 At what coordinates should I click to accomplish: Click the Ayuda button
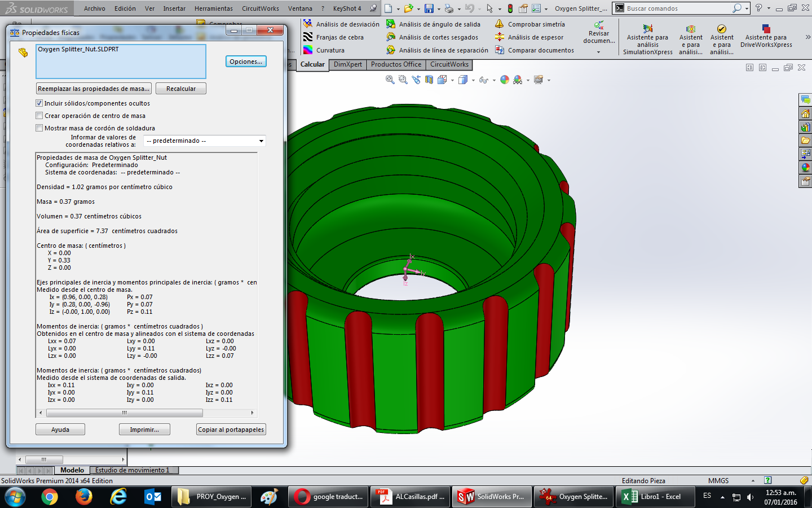pos(60,430)
